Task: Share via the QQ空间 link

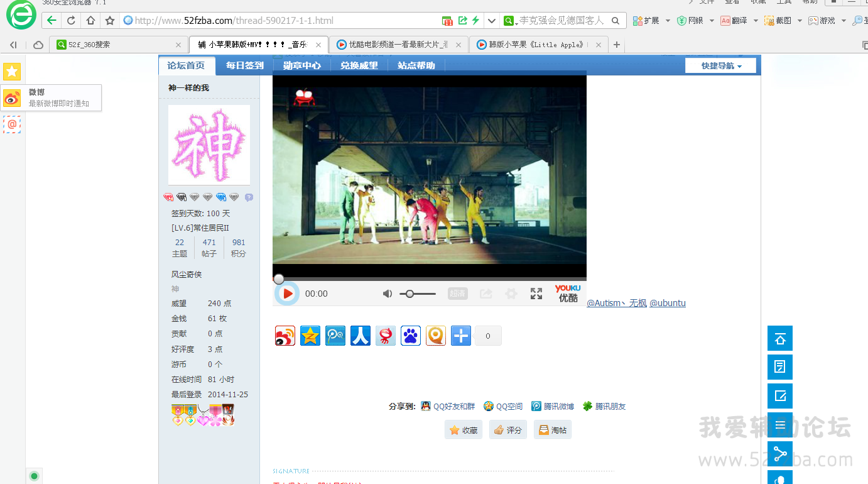Action: click(x=503, y=406)
